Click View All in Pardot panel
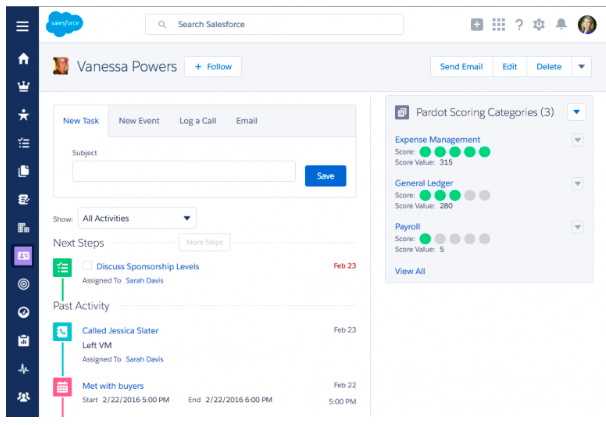The image size is (606, 425). (x=410, y=271)
